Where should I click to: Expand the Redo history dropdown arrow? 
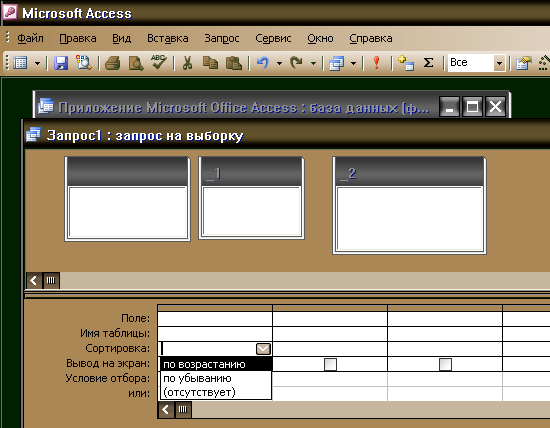tap(313, 63)
